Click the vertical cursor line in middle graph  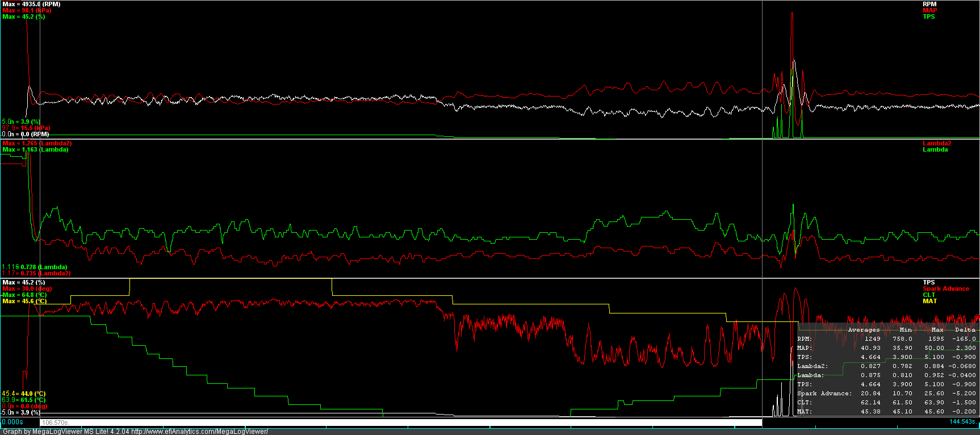point(762,208)
